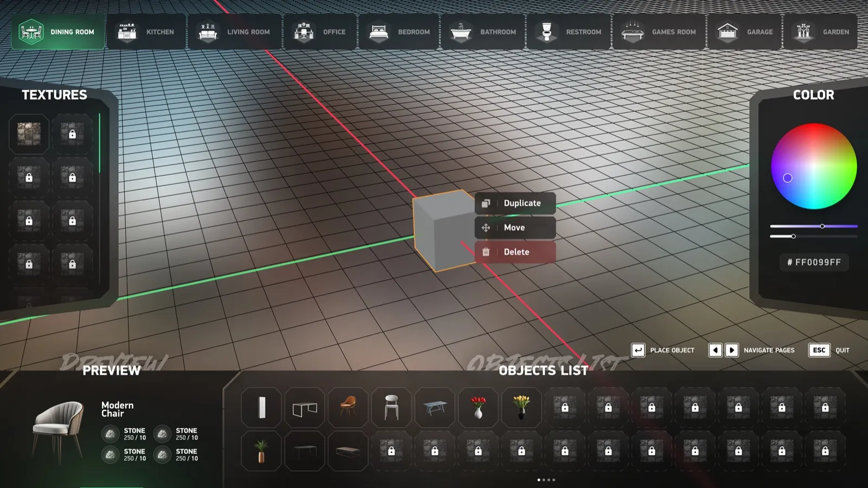
Task: Choose Duplicate from the object context menu
Action: (515, 203)
